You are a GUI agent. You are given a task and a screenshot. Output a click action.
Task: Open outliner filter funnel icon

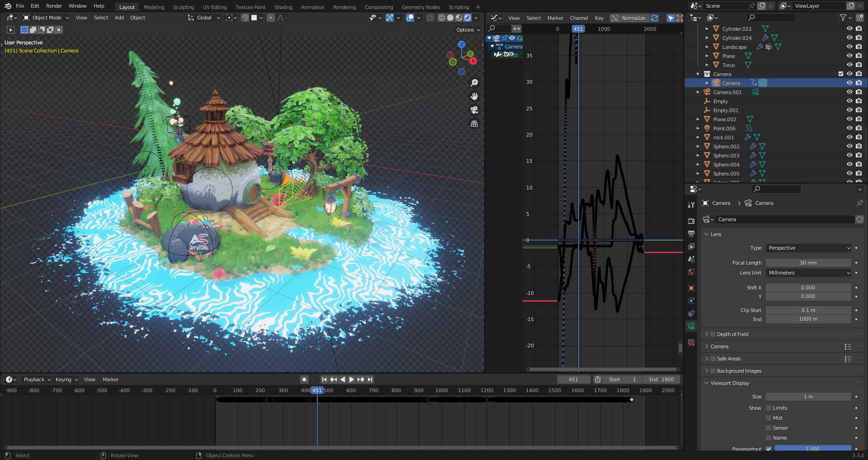[843, 18]
